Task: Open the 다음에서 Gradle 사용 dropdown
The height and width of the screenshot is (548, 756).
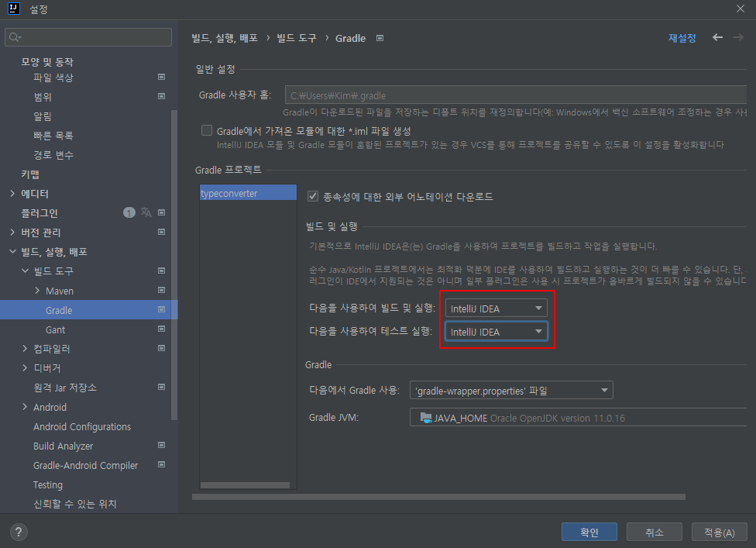Action: (x=511, y=390)
